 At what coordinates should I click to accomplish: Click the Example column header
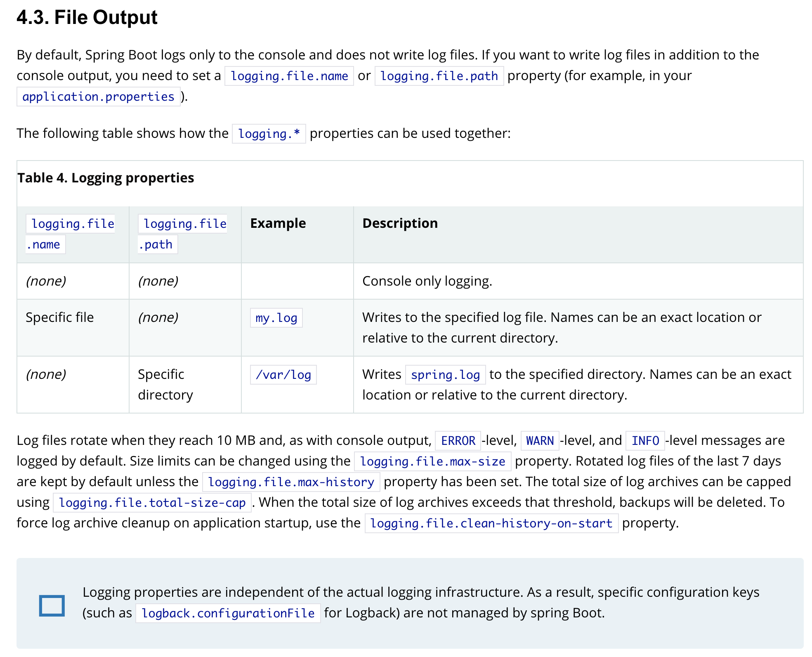pyautogui.click(x=278, y=223)
